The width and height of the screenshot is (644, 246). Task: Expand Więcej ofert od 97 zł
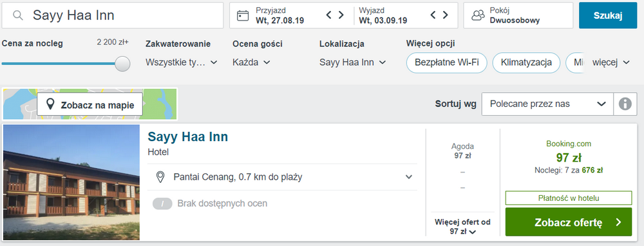463,226
